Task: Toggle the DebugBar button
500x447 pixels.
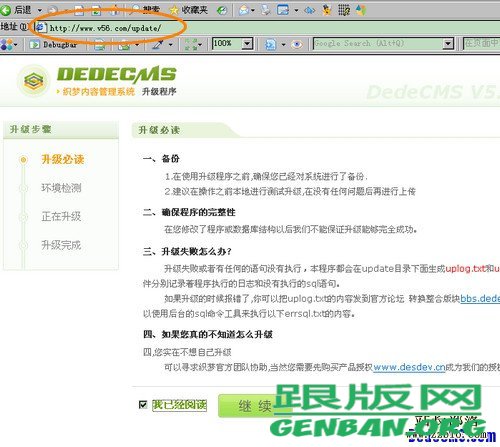Action: tap(53, 44)
